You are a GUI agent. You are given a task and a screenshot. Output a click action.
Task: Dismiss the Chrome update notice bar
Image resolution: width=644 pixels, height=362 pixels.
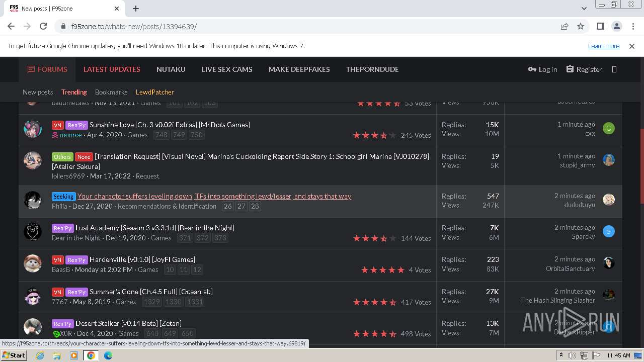click(x=632, y=46)
